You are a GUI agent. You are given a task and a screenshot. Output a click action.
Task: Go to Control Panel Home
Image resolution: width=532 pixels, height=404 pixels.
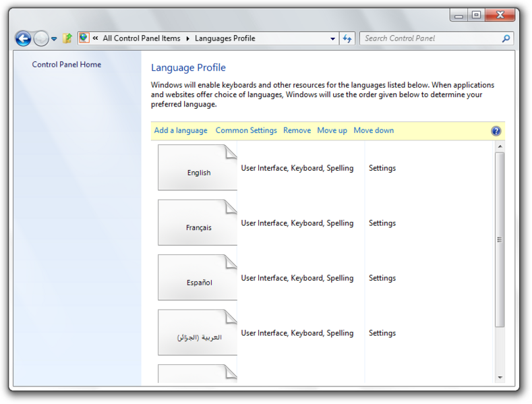coord(67,65)
